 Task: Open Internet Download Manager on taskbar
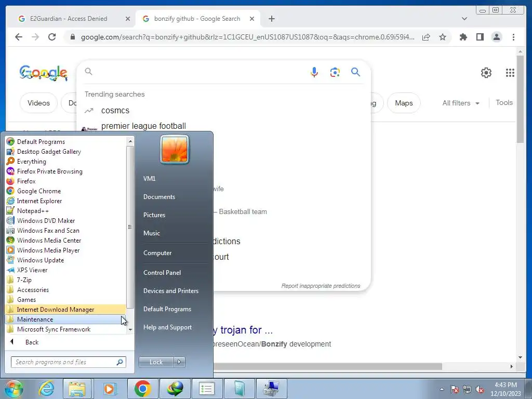point(175,389)
